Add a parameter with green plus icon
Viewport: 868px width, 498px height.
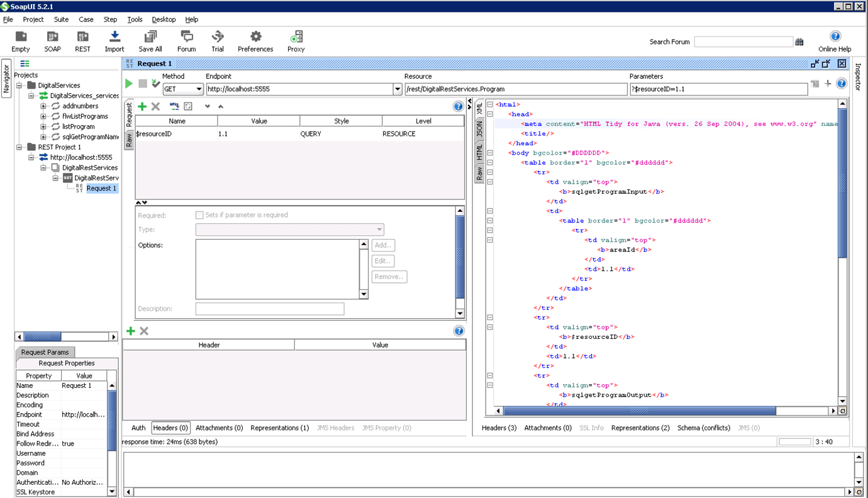point(142,107)
